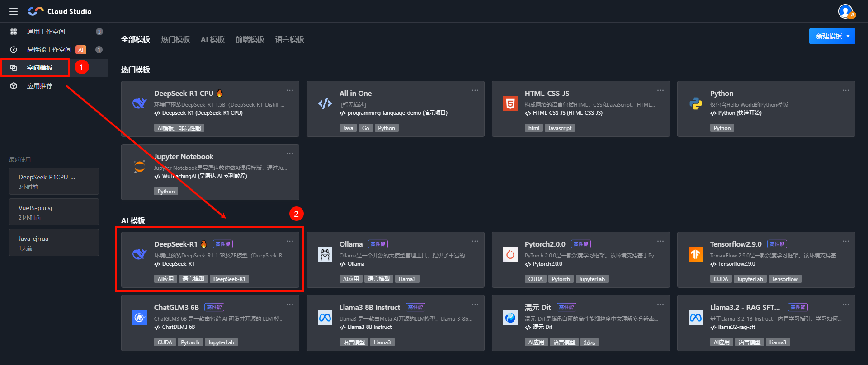Click the Llama3.2 RAG Meta icon

click(696, 318)
